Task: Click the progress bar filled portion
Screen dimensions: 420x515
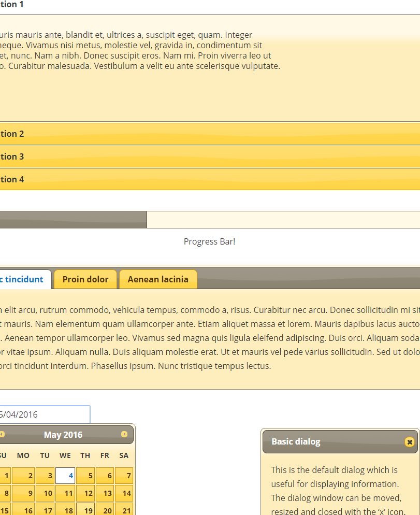Action: (x=73, y=220)
